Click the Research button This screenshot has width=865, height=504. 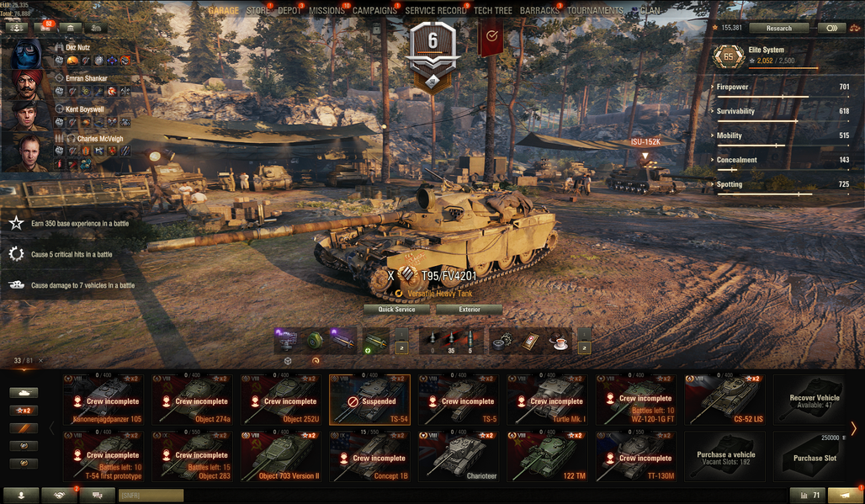(x=779, y=28)
